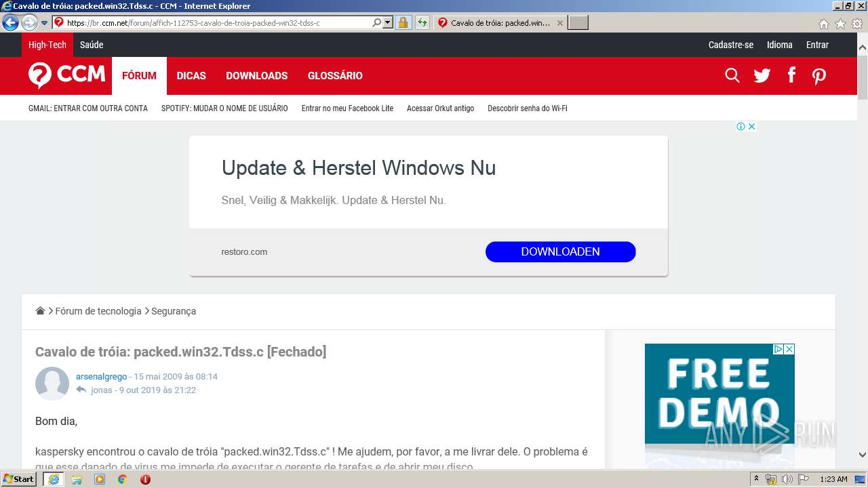Click the page vertical scrollbar thumb
Screen dimensions: 868x488
pyautogui.click(x=863, y=78)
